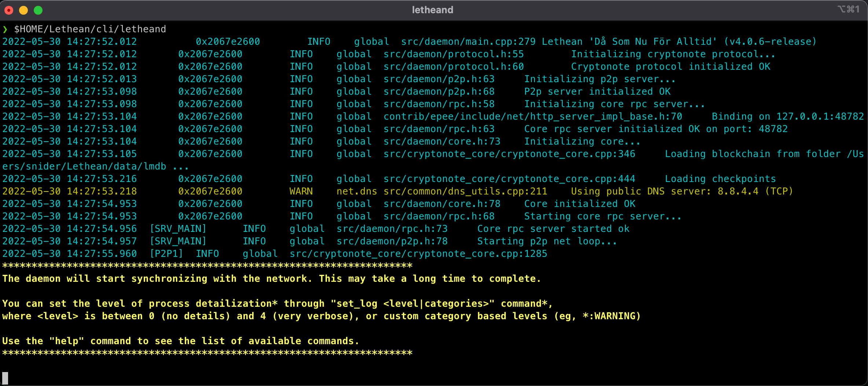This screenshot has width=868, height=386.
Task: Click the src/daemon/main.cpp:279 source reference
Action: coord(468,42)
